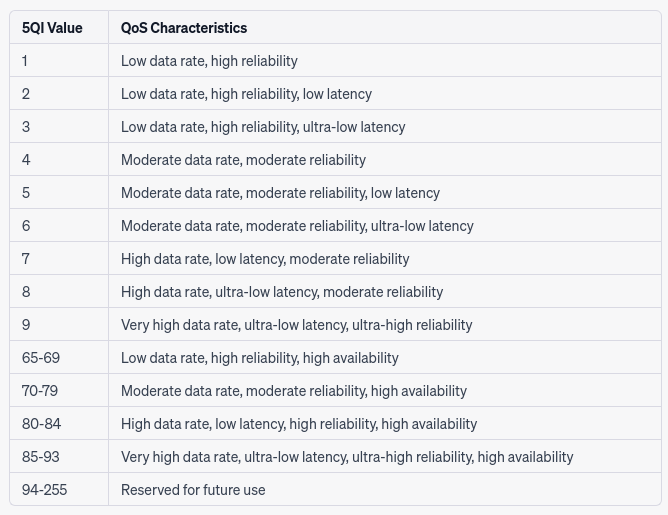The height and width of the screenshot is (515, 668).
Task: Click "Low data rate, high reliability, high availability"
Action: coord(259,358)
